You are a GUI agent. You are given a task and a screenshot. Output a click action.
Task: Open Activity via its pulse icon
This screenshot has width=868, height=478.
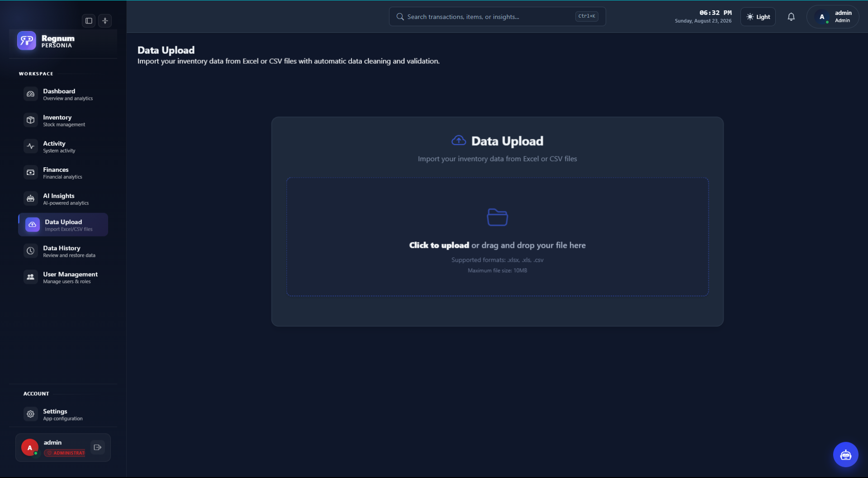coord(30,147)
